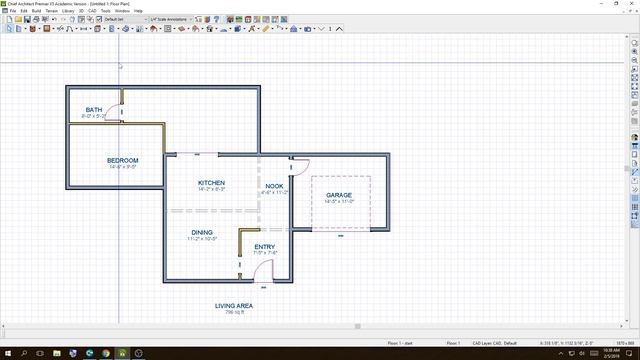Screen dimensions: 640x360
Task: Select the GARAGE room label
Action: coord(339,195)
